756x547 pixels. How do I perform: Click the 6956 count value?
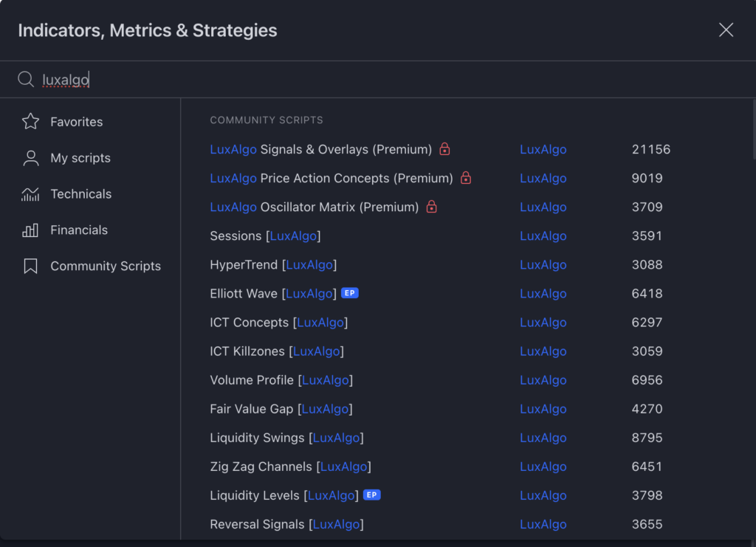(x=647, y=380)
